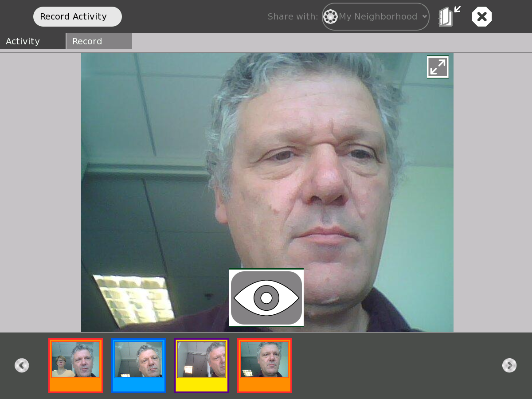
Task: Expand camera preview to fullscreen
Action: [x=438, y=67]
